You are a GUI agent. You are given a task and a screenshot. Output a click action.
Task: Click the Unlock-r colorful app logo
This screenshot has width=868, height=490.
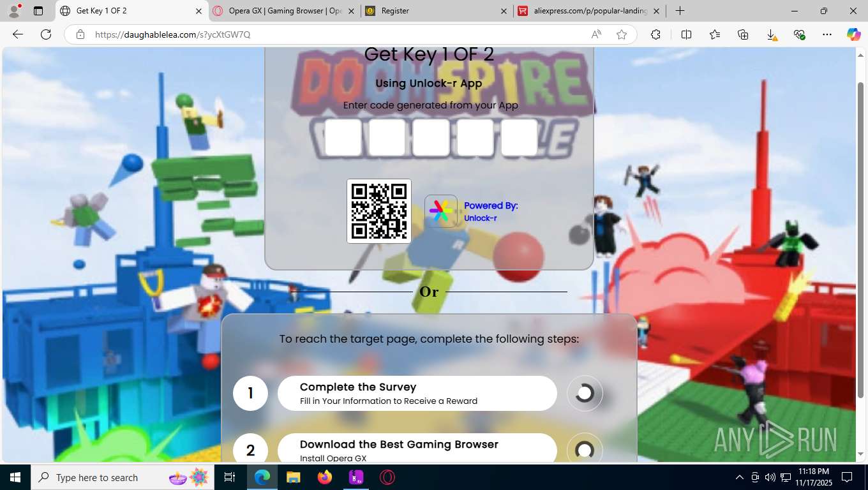click(x=441, y=211)
